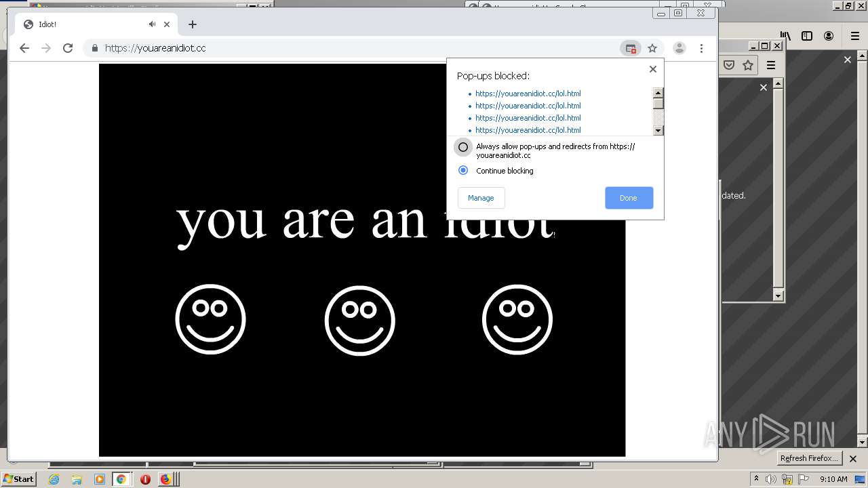The width and height of the screenshot is (868, 488).
Task: Open Firefox Library icon
Action: (x=785, y=36)
